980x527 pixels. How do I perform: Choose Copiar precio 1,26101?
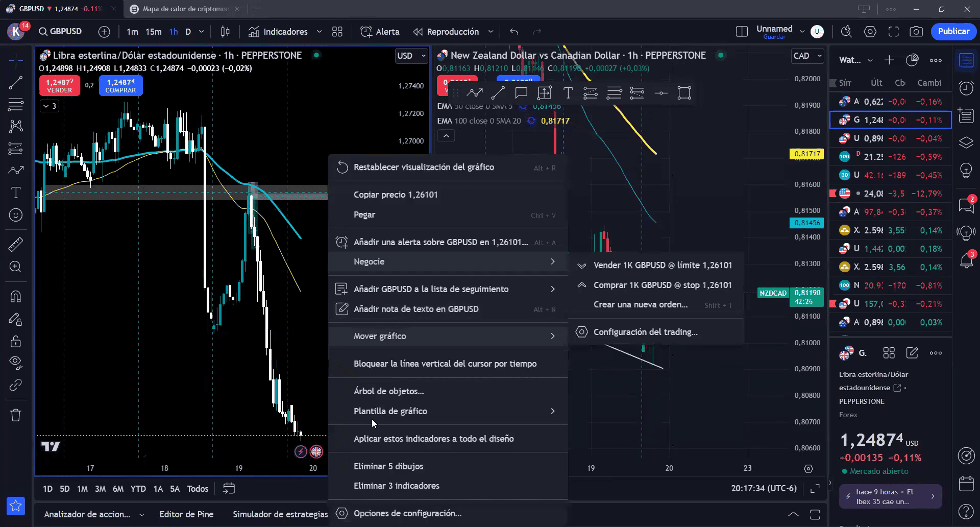[x=448, y=195]
